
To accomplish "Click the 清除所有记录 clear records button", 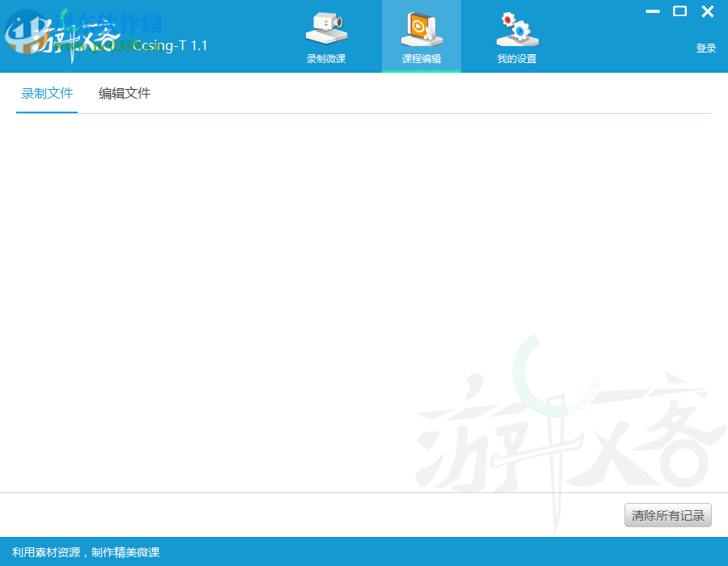I will (667, 515).
